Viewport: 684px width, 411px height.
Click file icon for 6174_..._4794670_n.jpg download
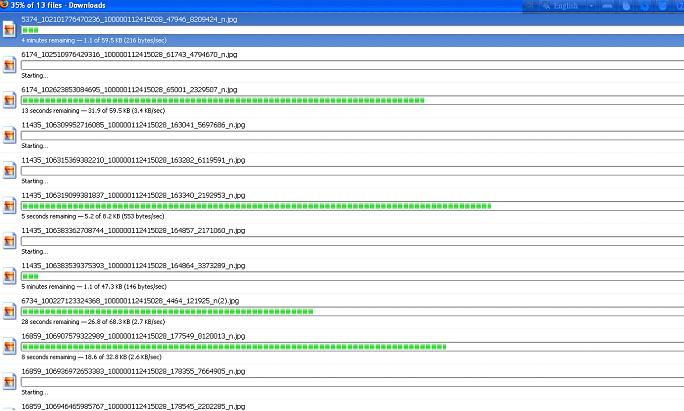click(x=9, y=65)
